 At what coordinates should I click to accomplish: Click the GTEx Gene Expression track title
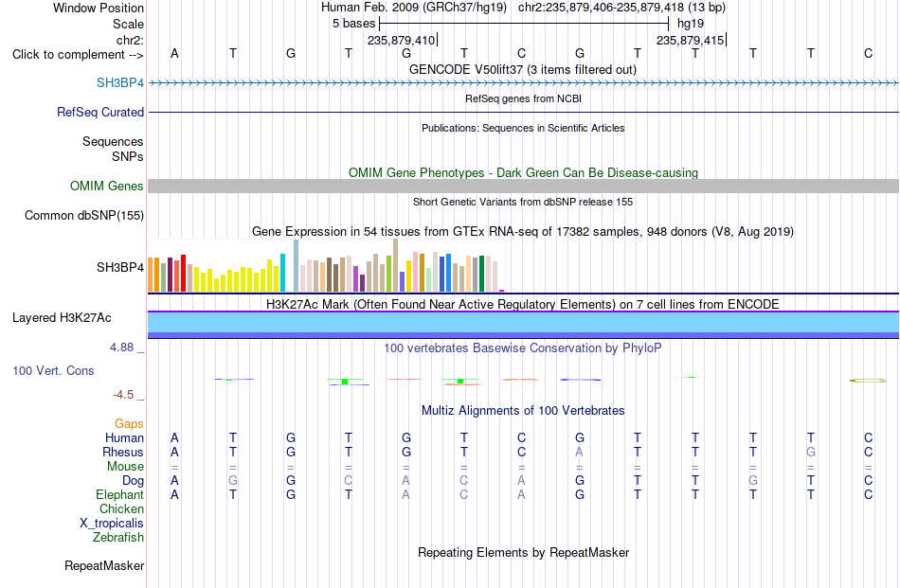523,232
